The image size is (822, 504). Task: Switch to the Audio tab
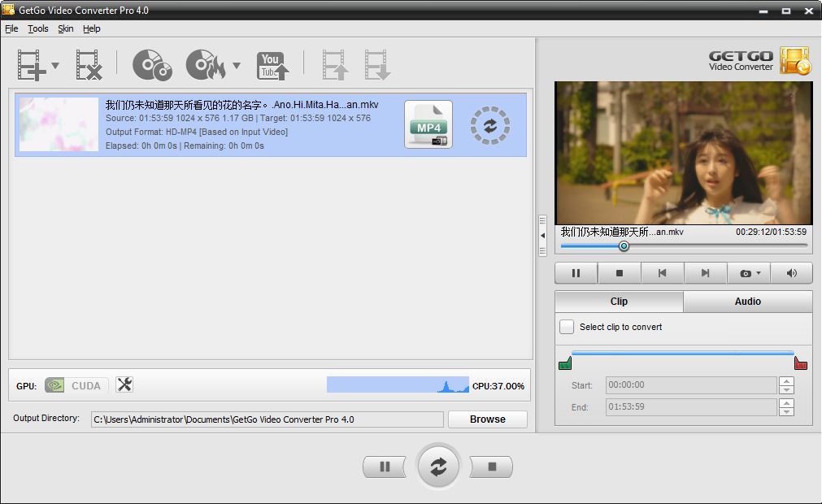747,302
